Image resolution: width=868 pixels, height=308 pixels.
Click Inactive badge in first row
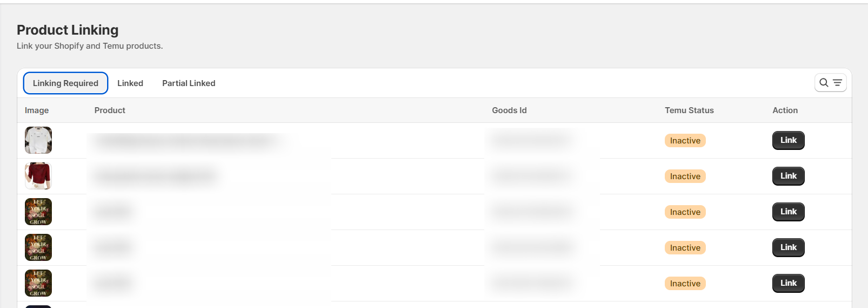pyautogui.click(x=685, y=141)
